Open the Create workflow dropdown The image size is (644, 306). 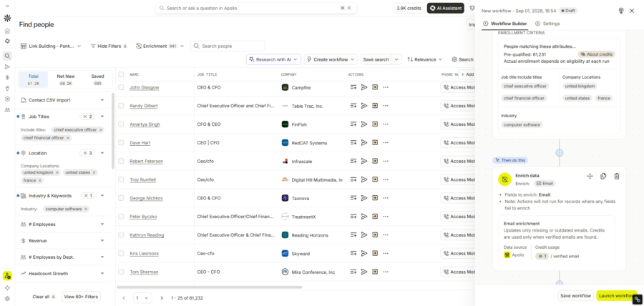[331, 59]
